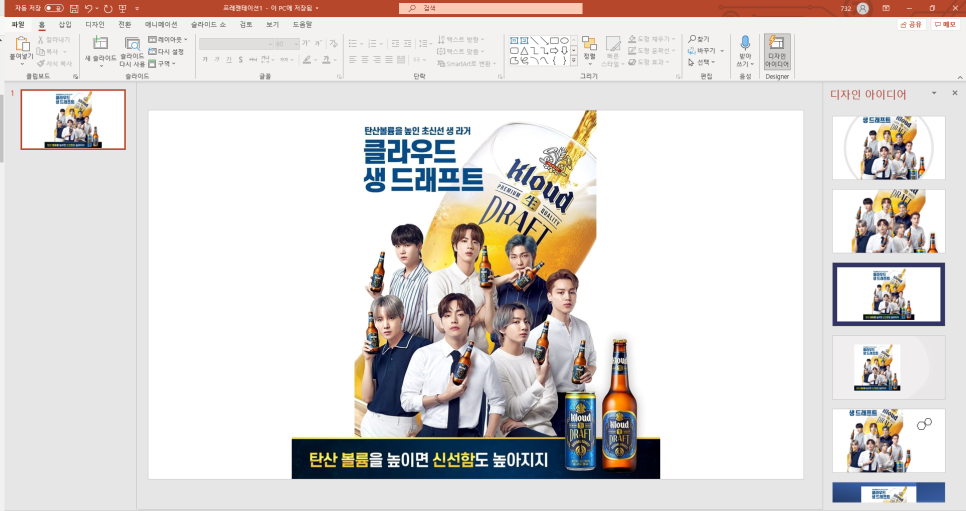Close the 디자인 아이디어 pane
This screenshot has height=511, width=966.
[x=955, y=93]
